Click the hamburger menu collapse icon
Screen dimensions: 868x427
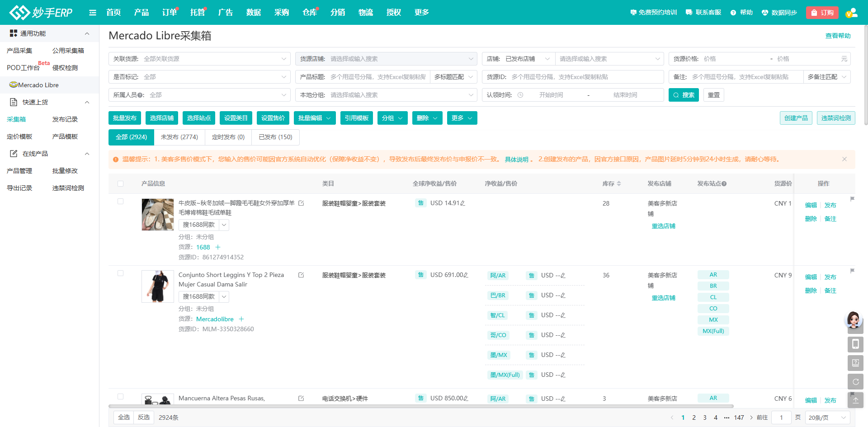tap(93, 13)
